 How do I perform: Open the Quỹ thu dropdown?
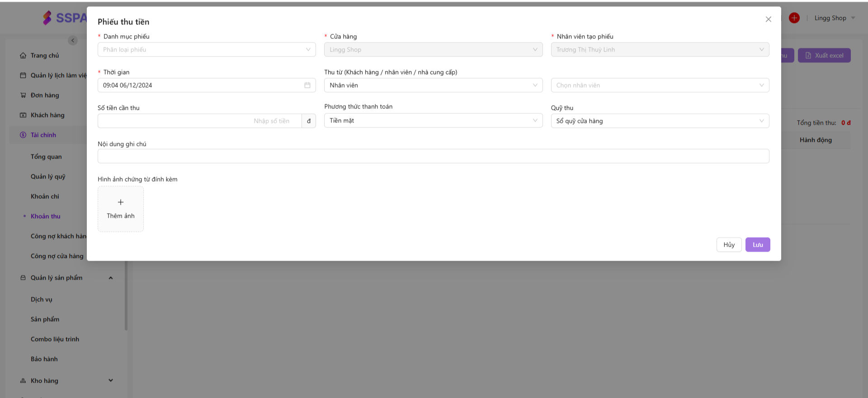coord(660,121)
